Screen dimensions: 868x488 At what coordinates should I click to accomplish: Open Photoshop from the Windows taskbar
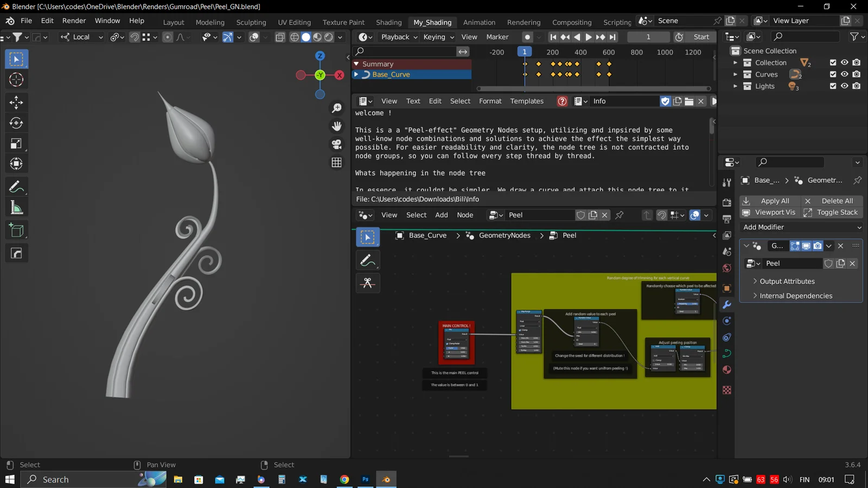point(365,479)
